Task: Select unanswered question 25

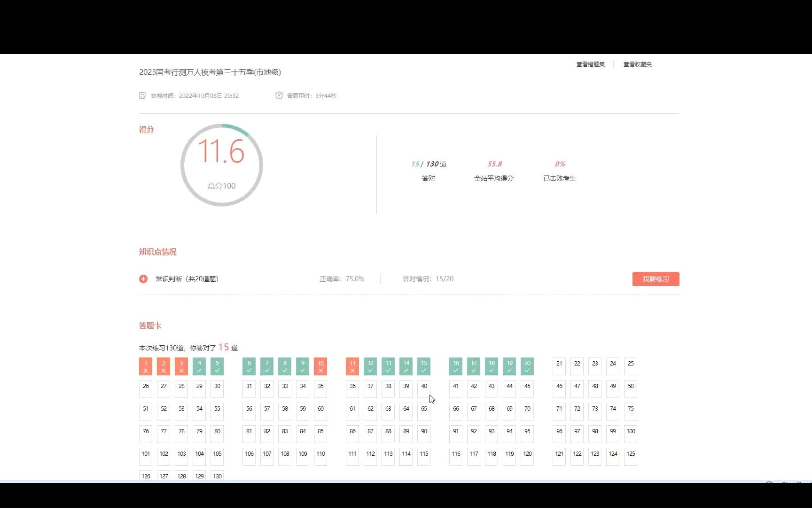Action: (x=631, y=366)
